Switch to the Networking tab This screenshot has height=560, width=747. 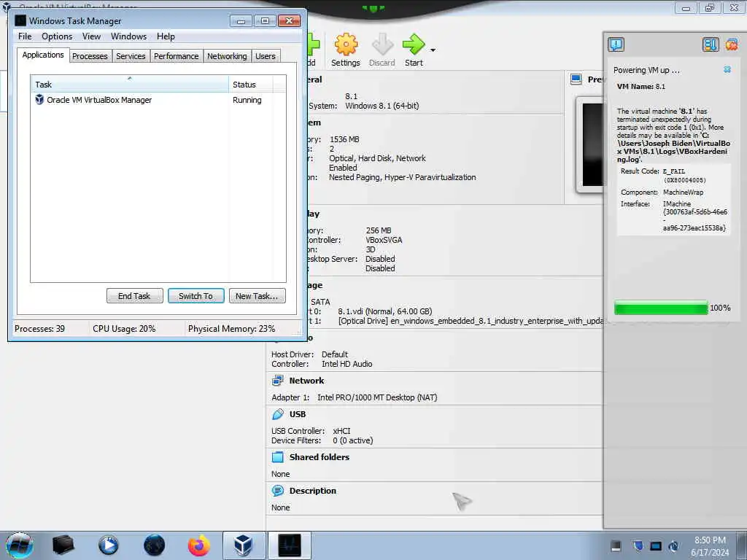click(227, 56)
